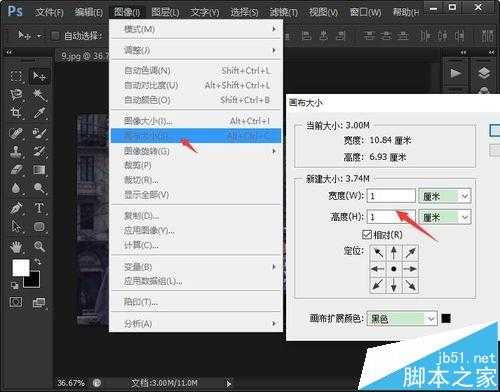Viewport: 500px width, 392px height.
Task: Expand the 图像旋转(G) submenu
Action: 196,151
